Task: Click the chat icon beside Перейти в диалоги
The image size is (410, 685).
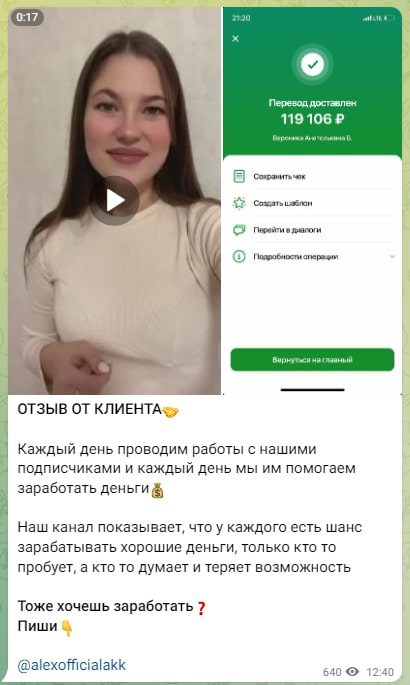Action: coord(239,230)
